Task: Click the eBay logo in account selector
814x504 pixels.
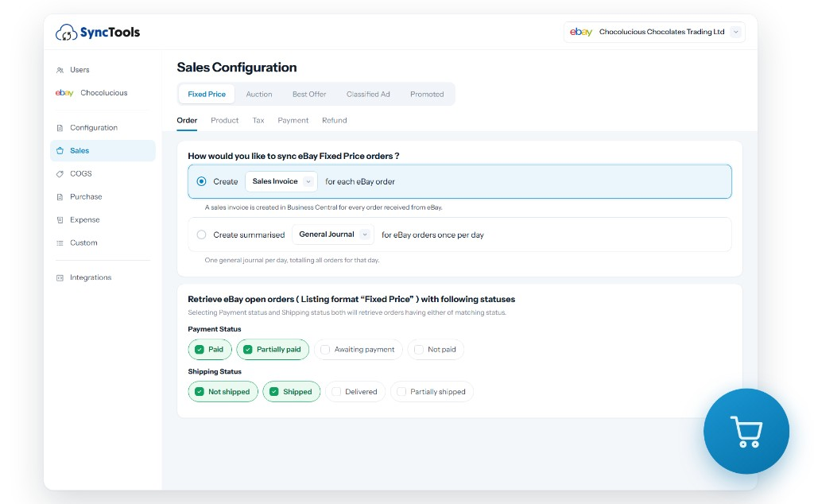Action: click(x=581, y=32)
